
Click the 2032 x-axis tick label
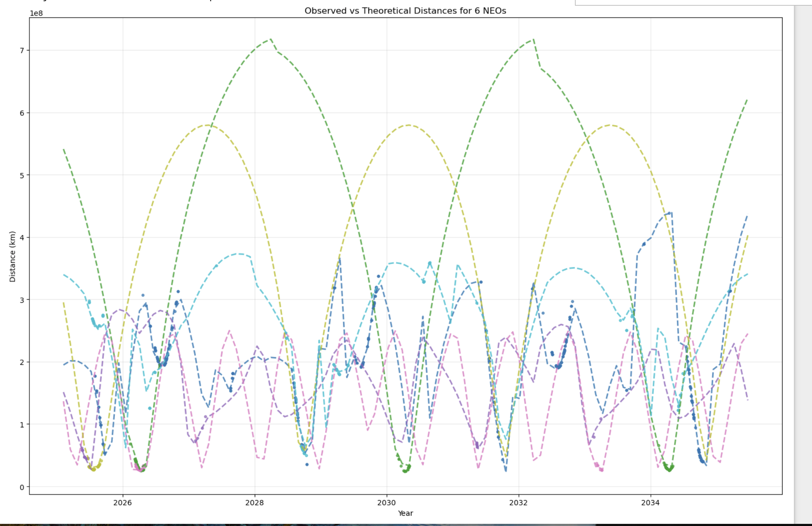click(519, 503)
